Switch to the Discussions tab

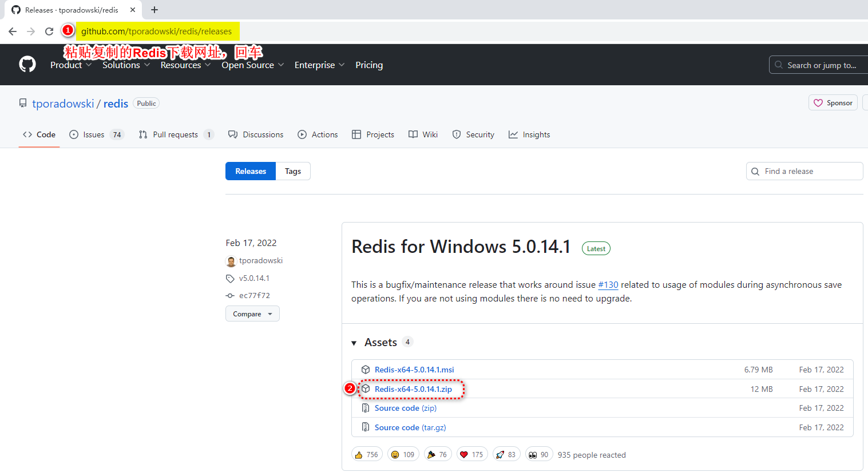point(256,134)
